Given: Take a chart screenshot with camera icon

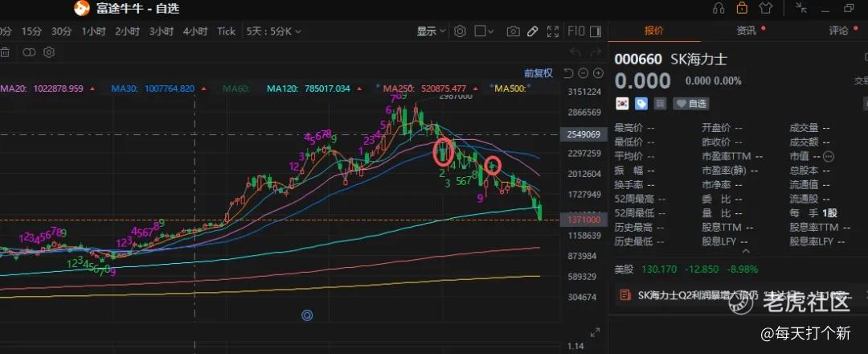Looking at the screenshot, I should click(x=513, y=31).
